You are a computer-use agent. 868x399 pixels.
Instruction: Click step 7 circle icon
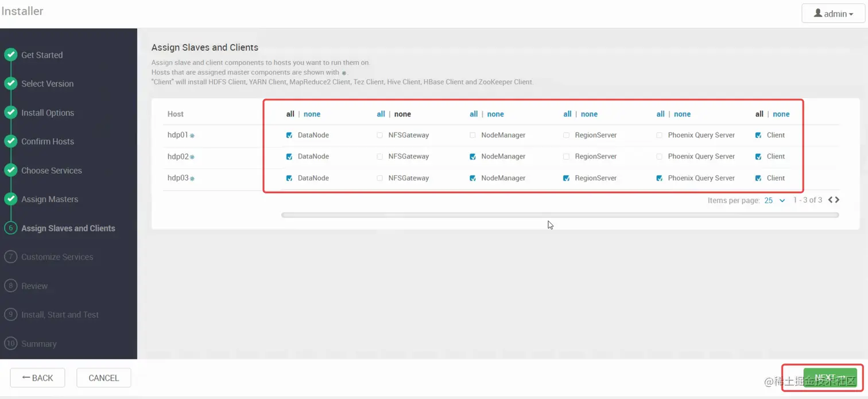[x=11, y=257]
